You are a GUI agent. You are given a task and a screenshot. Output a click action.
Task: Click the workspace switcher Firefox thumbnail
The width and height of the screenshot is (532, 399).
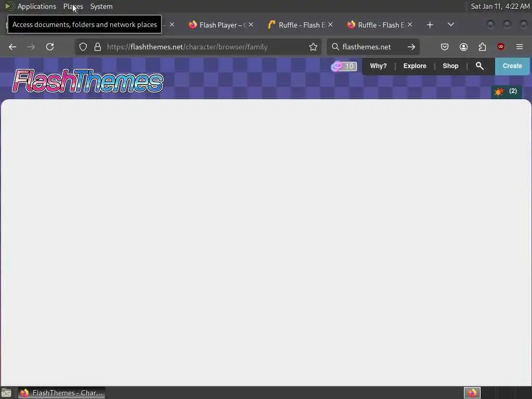pyautogui.click(x=472, y=393)
